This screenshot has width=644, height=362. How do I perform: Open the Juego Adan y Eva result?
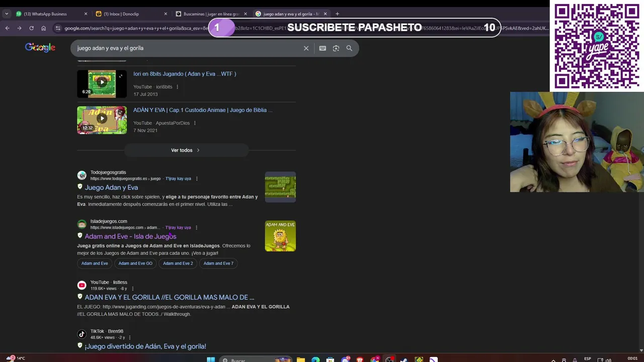coord(111,188)
